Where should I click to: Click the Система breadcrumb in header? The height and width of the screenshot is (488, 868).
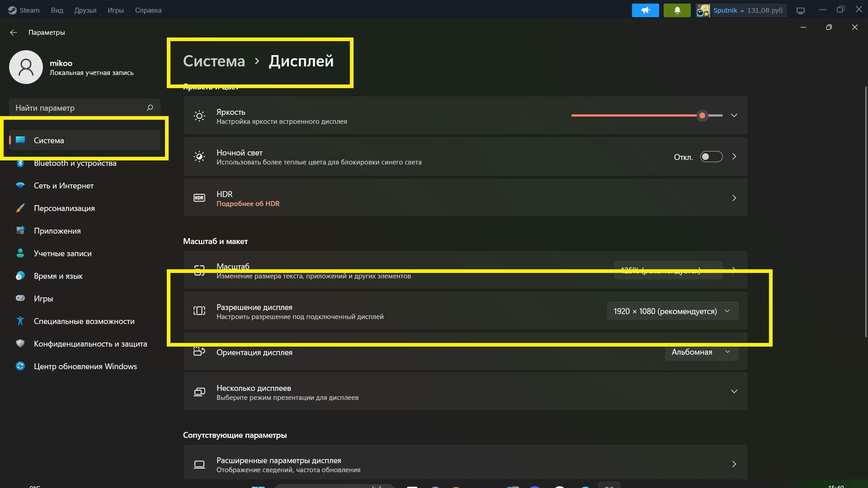click(x=214, y=61)
